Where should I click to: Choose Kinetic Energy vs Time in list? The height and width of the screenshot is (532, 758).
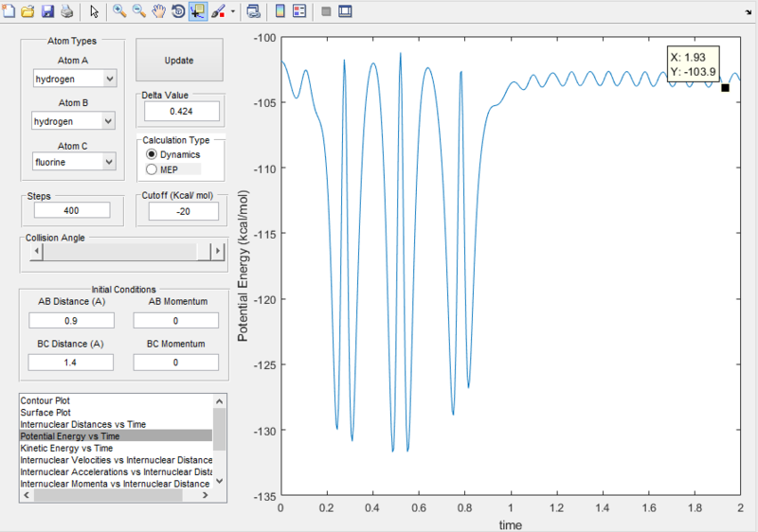(66, 448)
